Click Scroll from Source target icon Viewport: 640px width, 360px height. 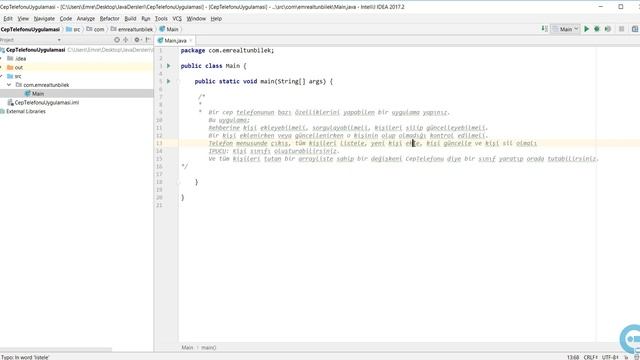pyautogui.click(x=117, y=40)
